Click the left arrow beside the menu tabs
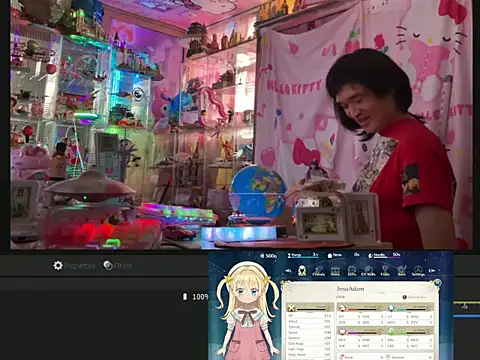480x360 pixels. (x=288, y=271)
